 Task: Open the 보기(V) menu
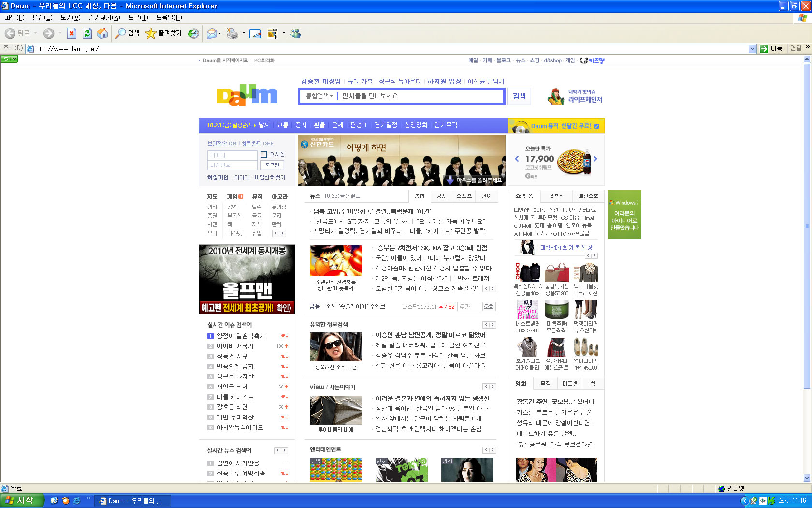coord(70,18)
